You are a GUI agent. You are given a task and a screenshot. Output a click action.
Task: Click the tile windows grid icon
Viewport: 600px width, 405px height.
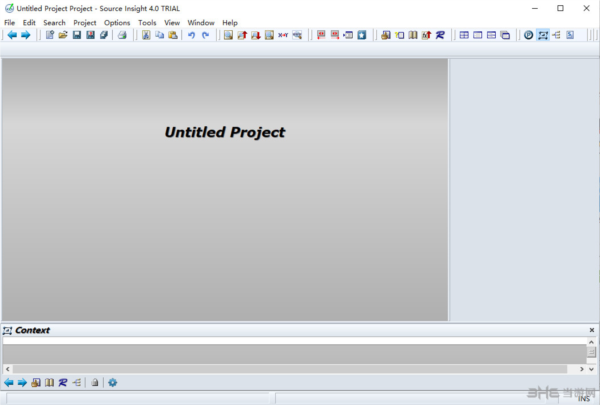pyautogui.click(x=464, y=35)
